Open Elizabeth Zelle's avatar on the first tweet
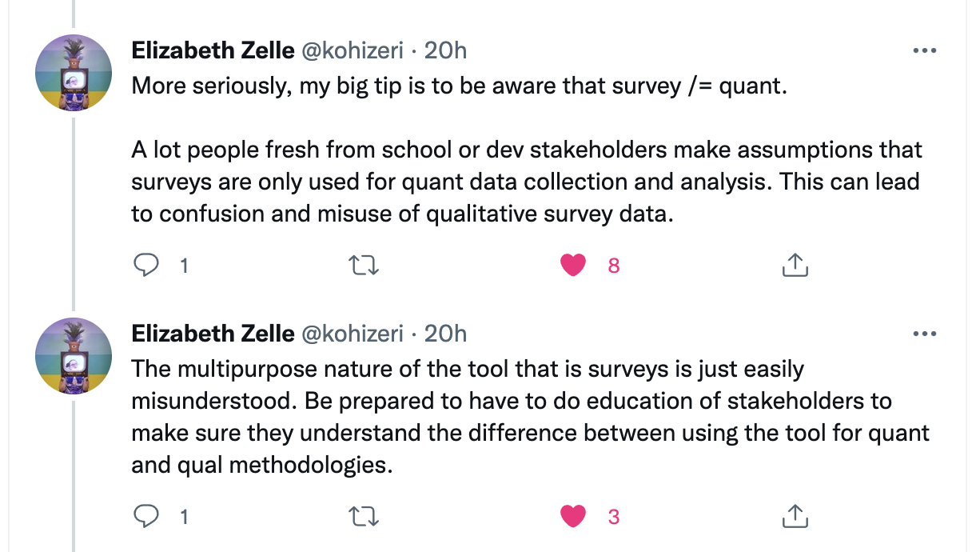 point(74,73)
